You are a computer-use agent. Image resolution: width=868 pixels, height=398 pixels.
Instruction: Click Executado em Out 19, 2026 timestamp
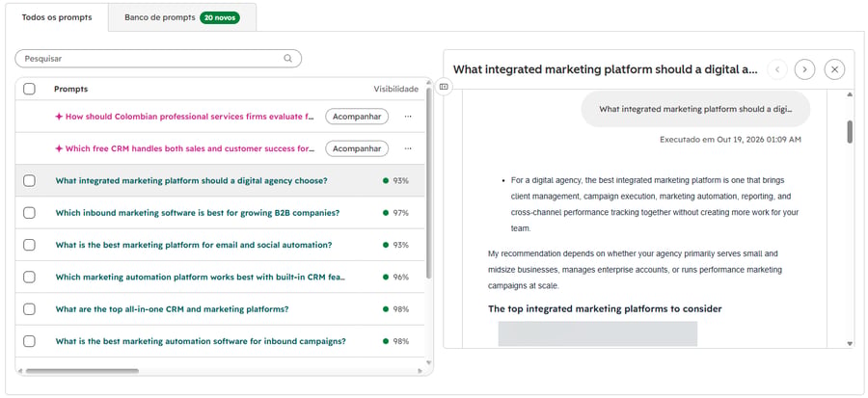click(x=730, y=140)
